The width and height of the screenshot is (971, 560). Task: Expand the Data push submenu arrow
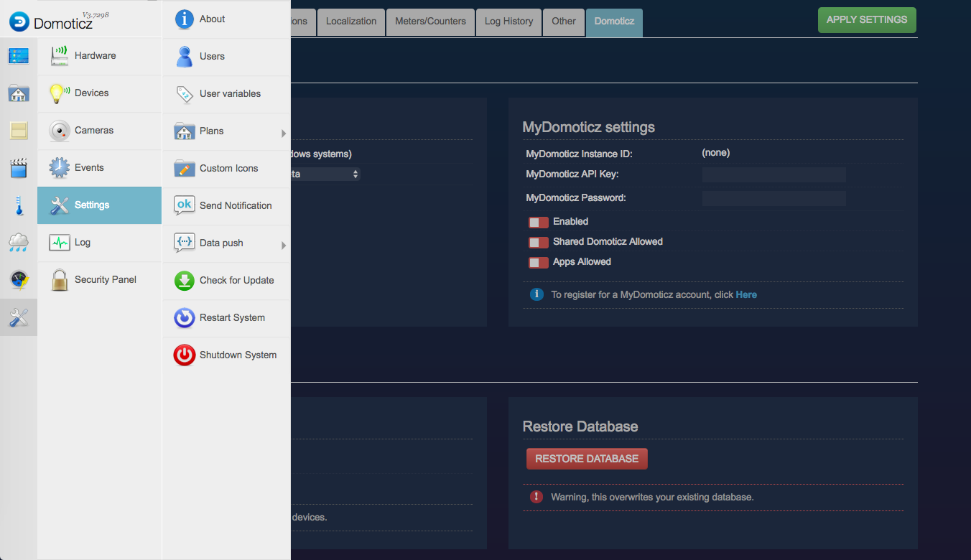point(284,246)
